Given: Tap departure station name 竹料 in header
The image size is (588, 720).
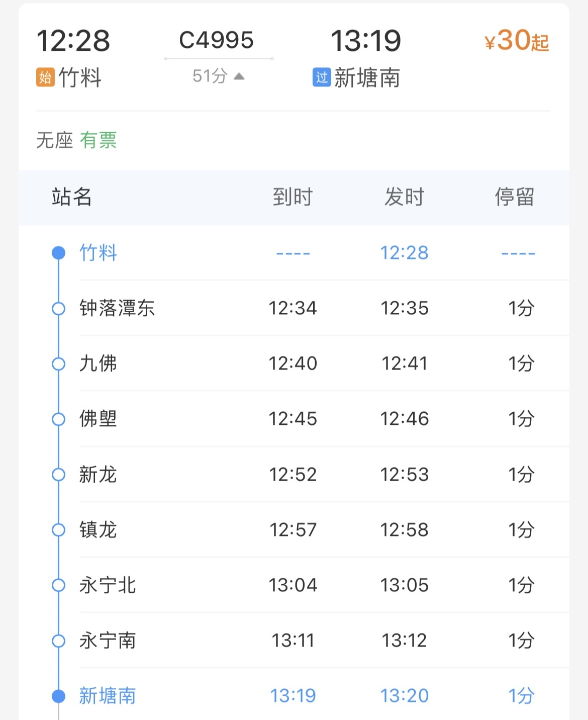Looking at the screenshot, I should click(80, 78).
